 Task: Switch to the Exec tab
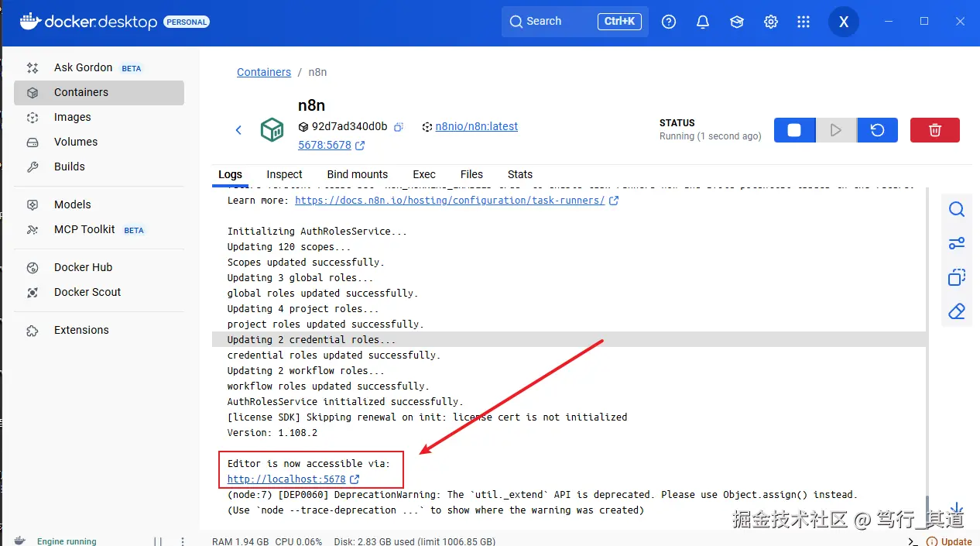[x=424, y=174]
